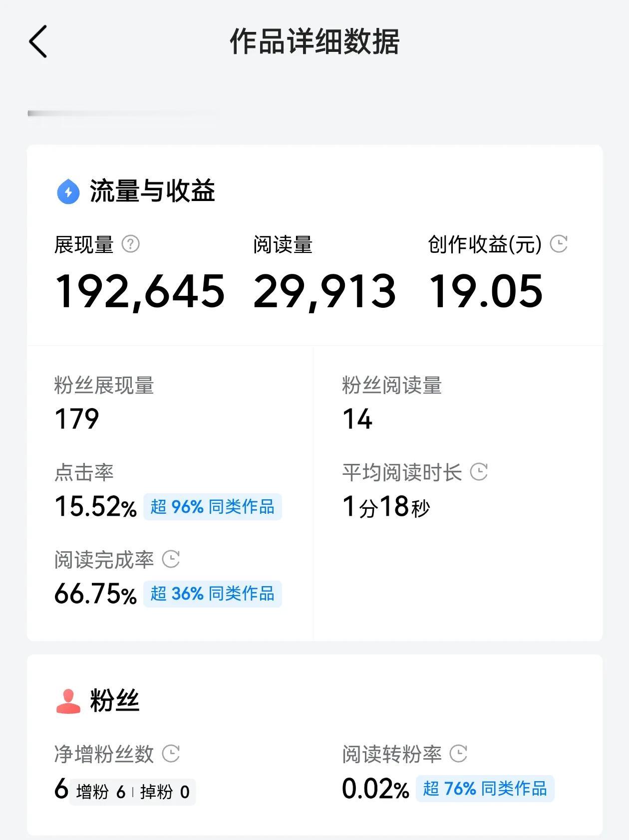The width and height of the screenshot is (629, 840).
Task: Tap the 超 36% 同类作品 badge
Action: coord(213,594)
